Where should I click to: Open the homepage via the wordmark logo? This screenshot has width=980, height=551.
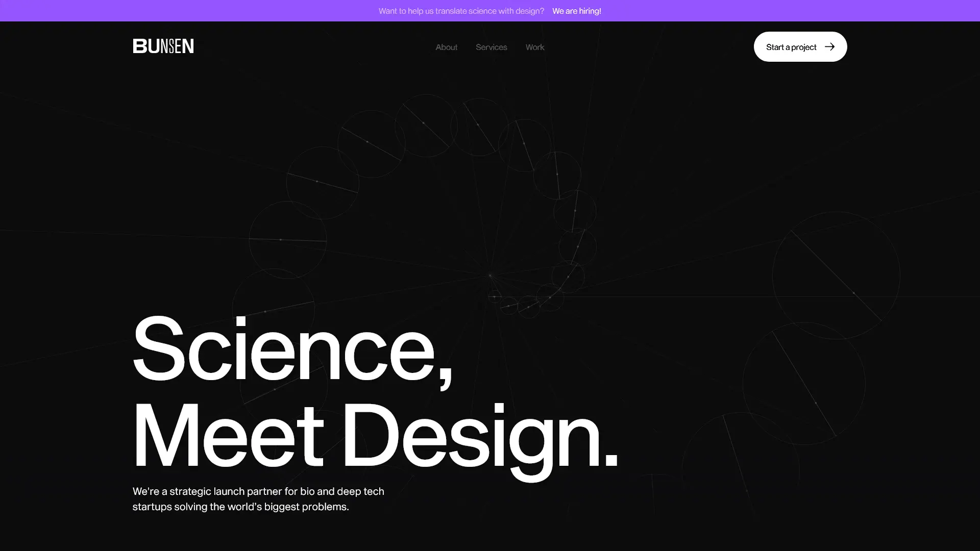point(163,46)
